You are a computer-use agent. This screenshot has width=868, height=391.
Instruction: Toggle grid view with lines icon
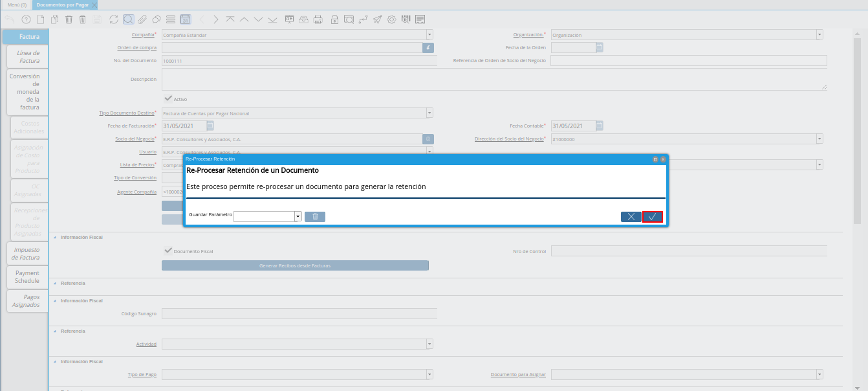(x=171, y=19)
